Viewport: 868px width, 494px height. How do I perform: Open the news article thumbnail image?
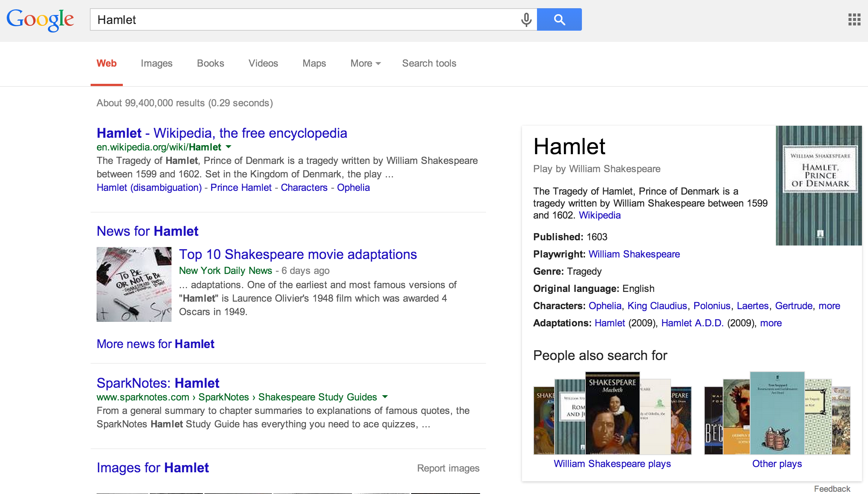[134, 284]
